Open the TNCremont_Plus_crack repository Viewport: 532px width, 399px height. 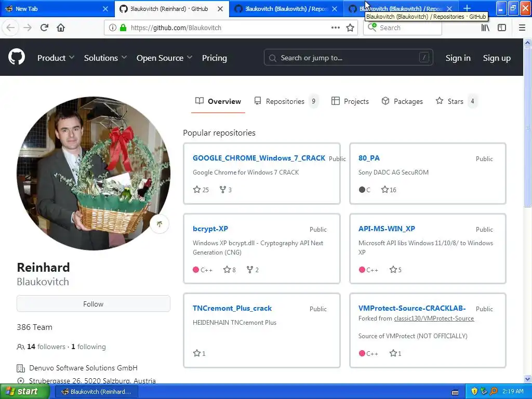click(232, 308)
